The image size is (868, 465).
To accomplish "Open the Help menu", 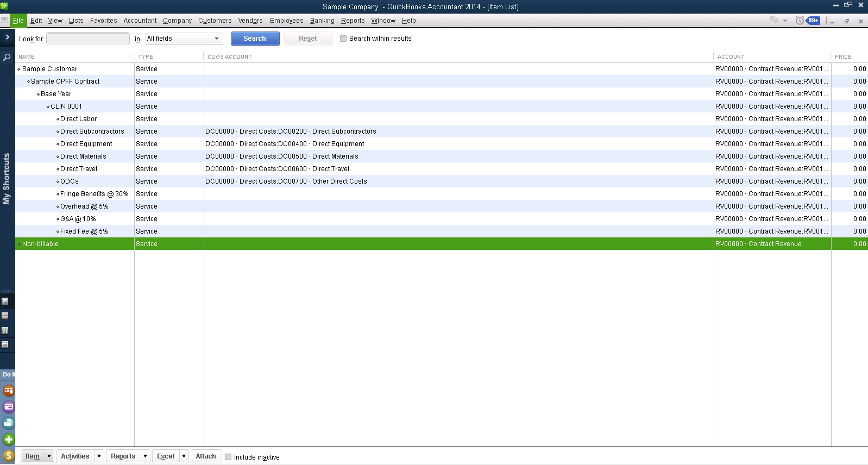I will point(409,21).
